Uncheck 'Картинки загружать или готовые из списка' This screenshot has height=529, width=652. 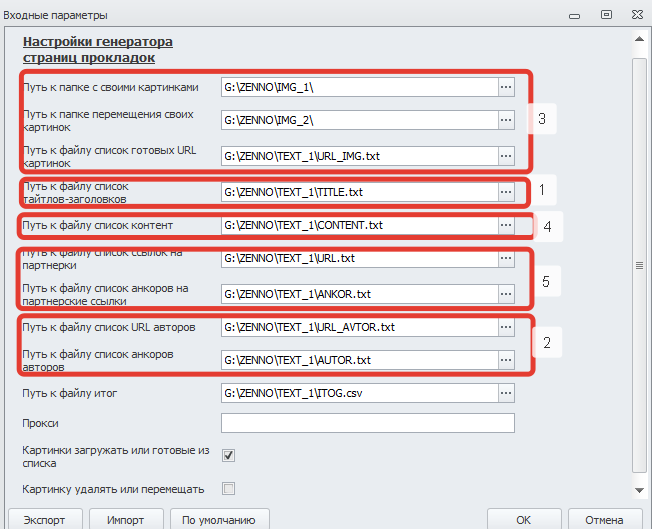tap(228, 456)
